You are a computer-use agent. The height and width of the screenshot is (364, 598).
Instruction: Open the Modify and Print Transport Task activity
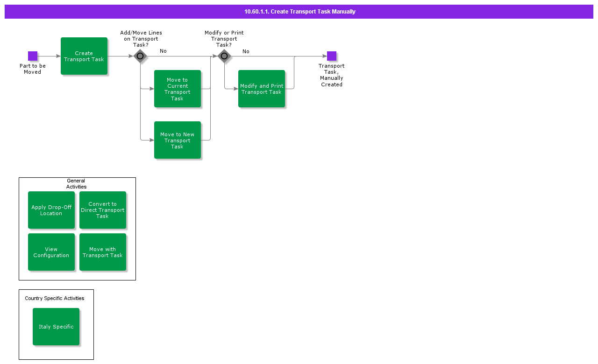262,89
